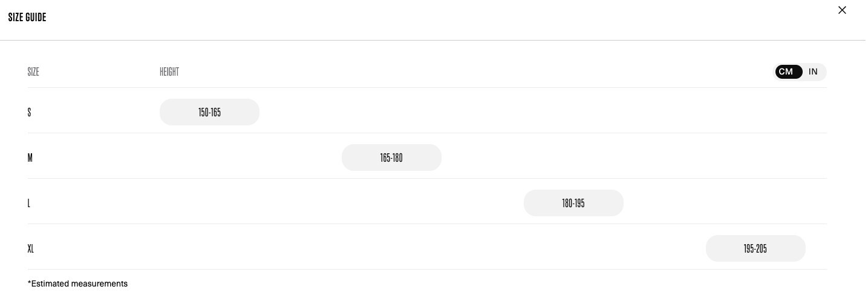Choose the 180-195 height range pill
Screen dimensions: 868x292
pos(573,204)
